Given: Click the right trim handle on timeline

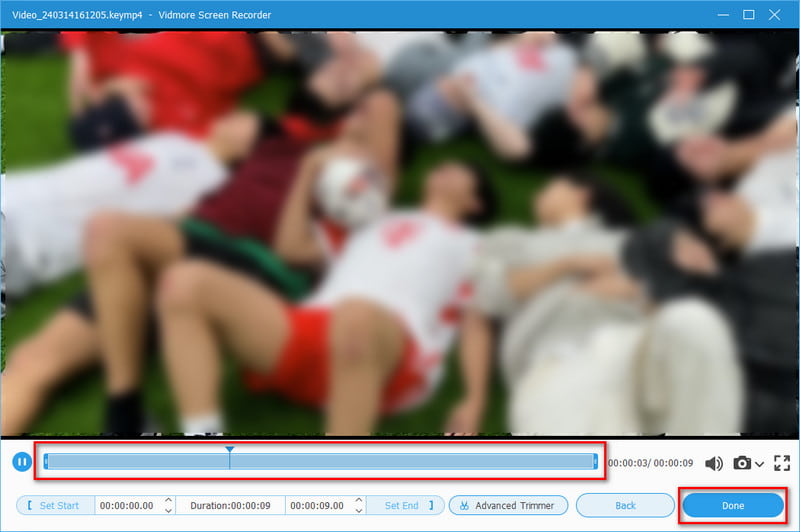Looking at the screenshot, I should pyautogui.click(x=595, y=461).
